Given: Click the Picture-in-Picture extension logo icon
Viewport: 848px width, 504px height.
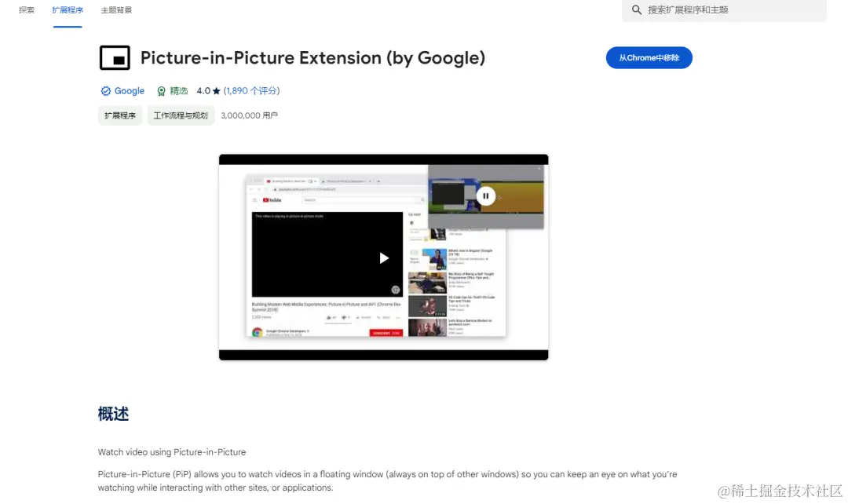Looking at the screenshot, I should click(x=115, y=58).
